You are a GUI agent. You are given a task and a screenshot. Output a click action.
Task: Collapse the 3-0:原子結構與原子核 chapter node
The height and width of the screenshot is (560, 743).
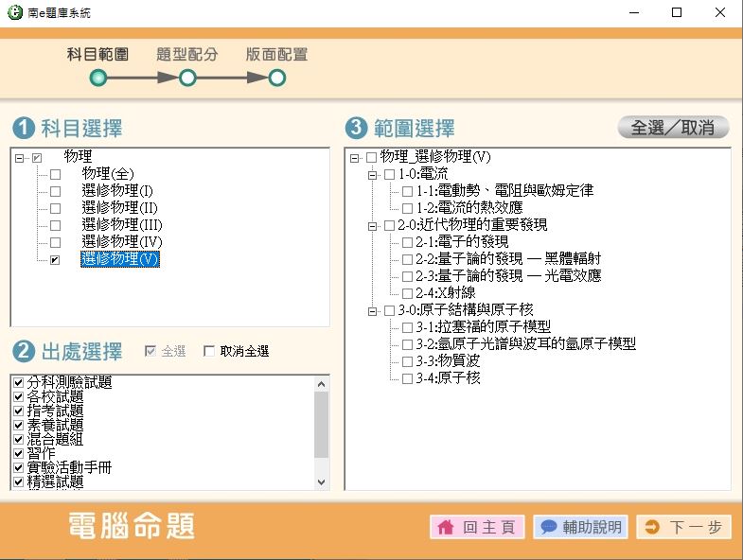373,310
